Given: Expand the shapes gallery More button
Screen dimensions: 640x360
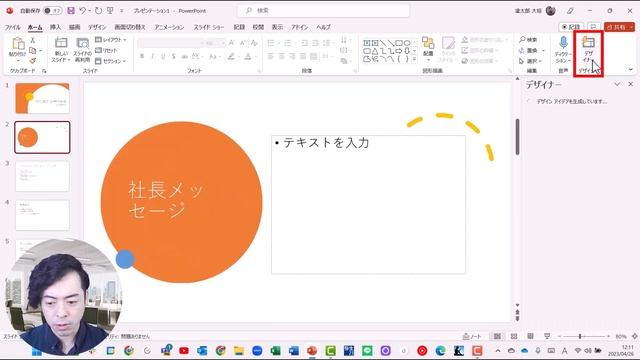Looking at the screenshot, I should click(x=415, y=59).
